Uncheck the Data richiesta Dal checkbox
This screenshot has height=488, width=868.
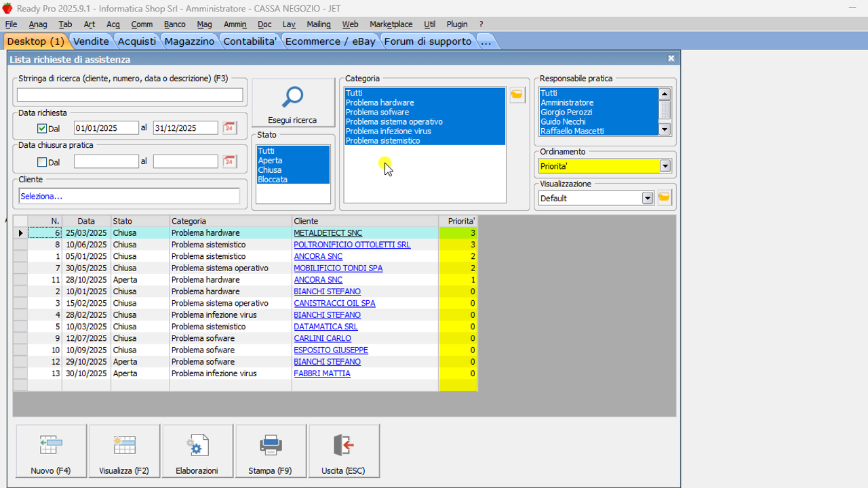(42, 128)
